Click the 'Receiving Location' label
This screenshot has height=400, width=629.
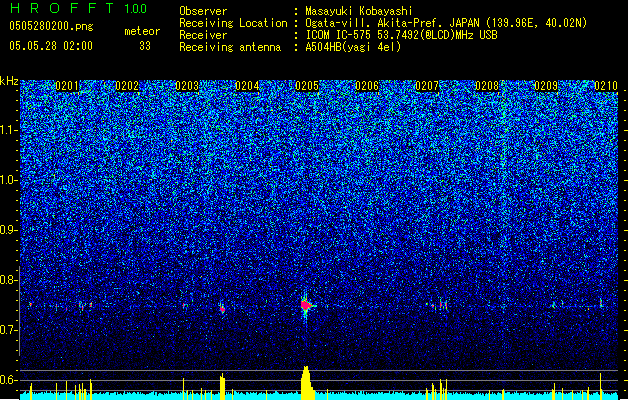233,23
